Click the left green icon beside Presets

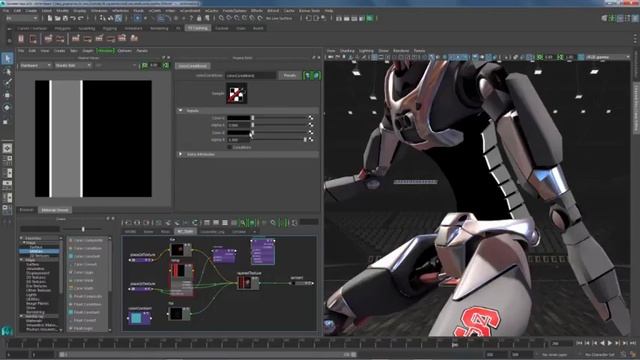click(x=307, y=75)
